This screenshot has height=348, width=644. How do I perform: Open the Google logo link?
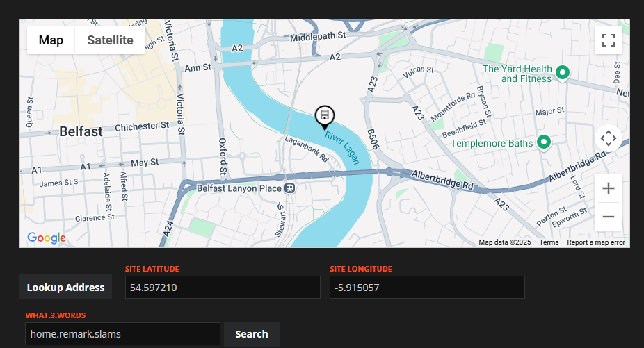(47, 238)
